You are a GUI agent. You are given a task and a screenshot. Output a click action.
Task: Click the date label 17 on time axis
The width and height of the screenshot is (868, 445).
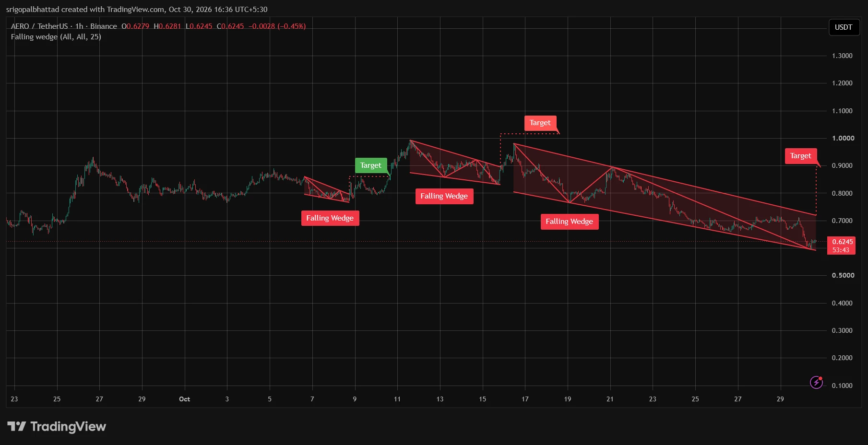coord(525,399)
